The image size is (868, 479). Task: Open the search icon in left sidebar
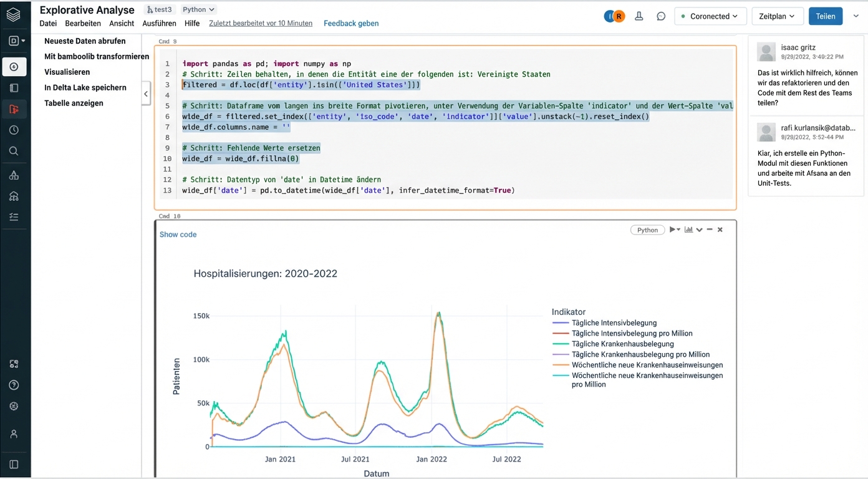coord(14,151)
